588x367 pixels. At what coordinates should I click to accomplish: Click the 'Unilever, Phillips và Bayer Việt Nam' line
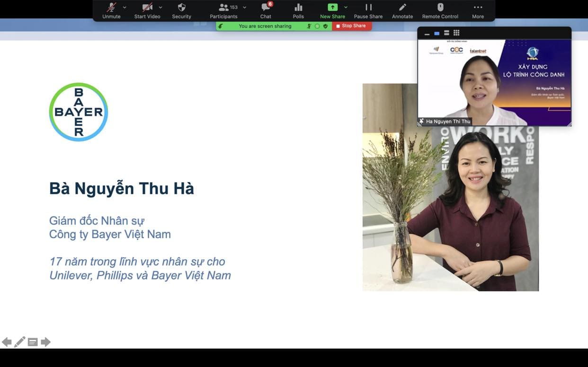(140, 275)
